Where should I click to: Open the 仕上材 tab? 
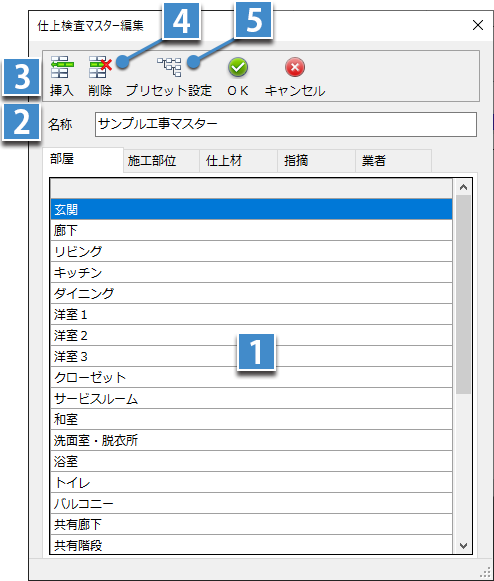click(239, 161)
